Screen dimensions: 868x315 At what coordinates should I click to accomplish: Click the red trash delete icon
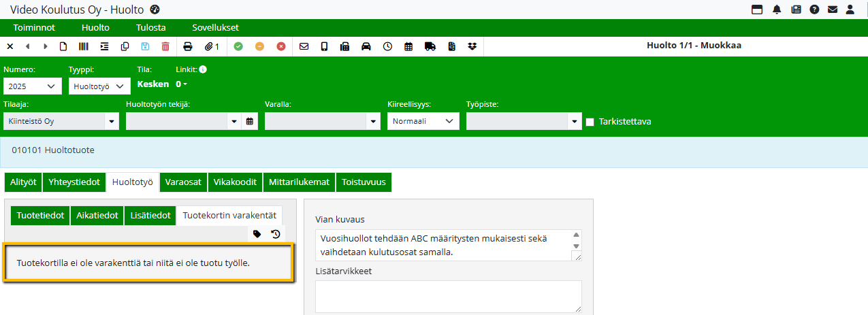[165, 46]
